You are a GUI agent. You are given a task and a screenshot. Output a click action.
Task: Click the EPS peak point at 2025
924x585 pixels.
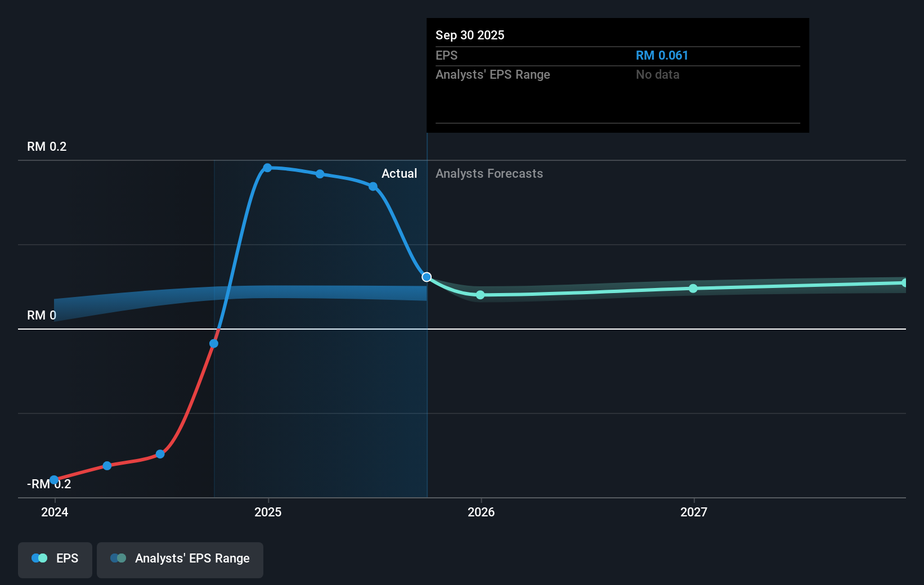coord(267,168)
